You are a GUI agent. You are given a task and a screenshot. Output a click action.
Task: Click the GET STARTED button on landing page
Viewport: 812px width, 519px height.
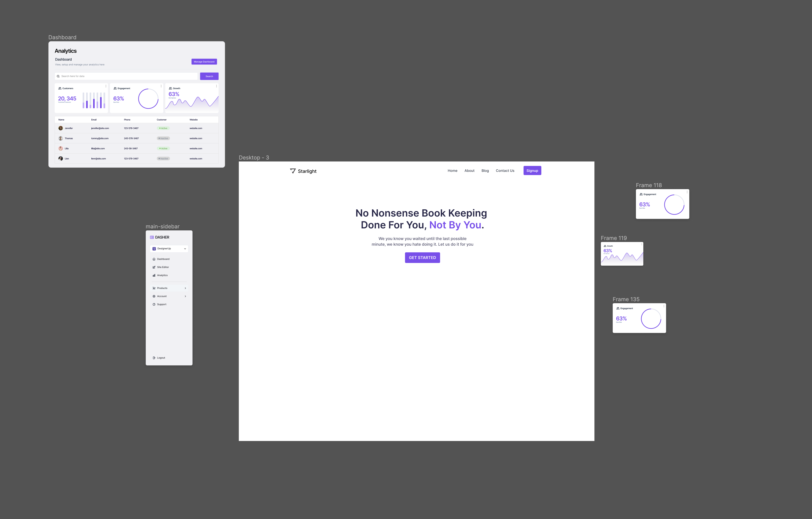coord(423,258)
